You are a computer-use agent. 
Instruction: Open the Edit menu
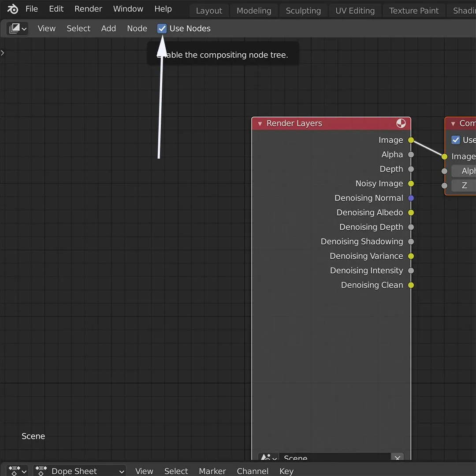pyautogui.click(x=56, y=9)
